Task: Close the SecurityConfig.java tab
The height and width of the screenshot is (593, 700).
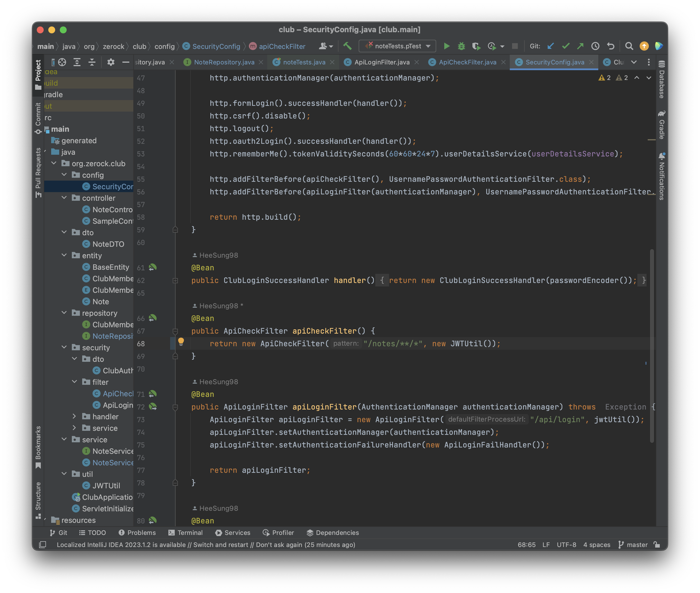Action: pos(591,62)
